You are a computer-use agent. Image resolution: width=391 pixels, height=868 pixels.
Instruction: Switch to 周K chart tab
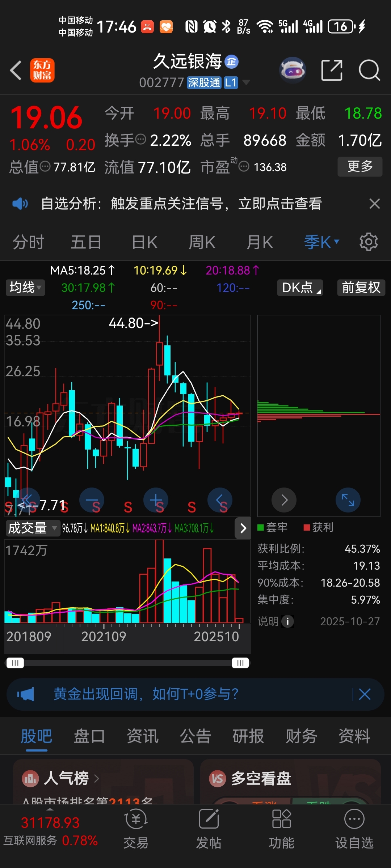coord(202,242)
